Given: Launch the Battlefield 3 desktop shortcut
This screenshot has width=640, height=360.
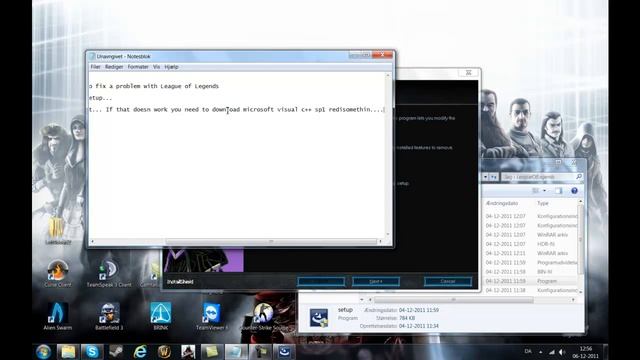Looking at the screenshot, I should point(109,316).
